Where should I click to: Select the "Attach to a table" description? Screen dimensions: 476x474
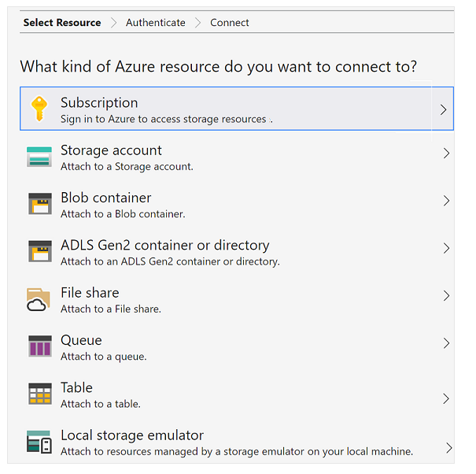[x=101, y=404]
